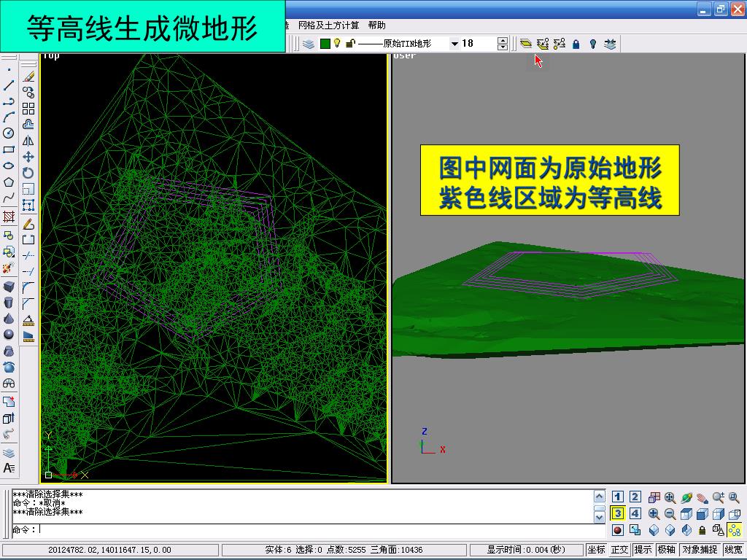Create a sphere solid primitive
Viewport: 747px width, 560px height.
[x=9, y=335]
